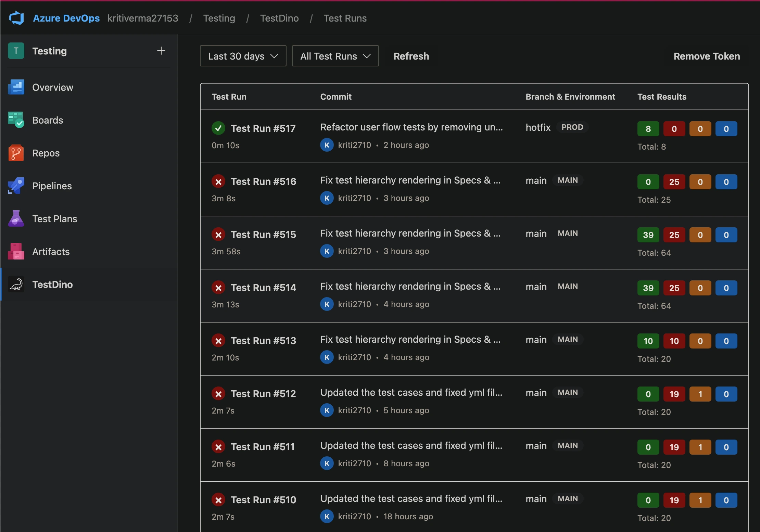This screenshot has height=532, width=760.
Task: Click the green check on Test Run #517
Action: click(x=218, y=128)
